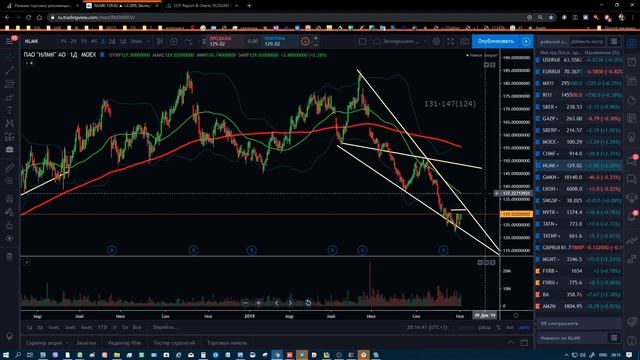Click the current price label 129 on scale
Viewport: 640px width, 360px height.
516,214
